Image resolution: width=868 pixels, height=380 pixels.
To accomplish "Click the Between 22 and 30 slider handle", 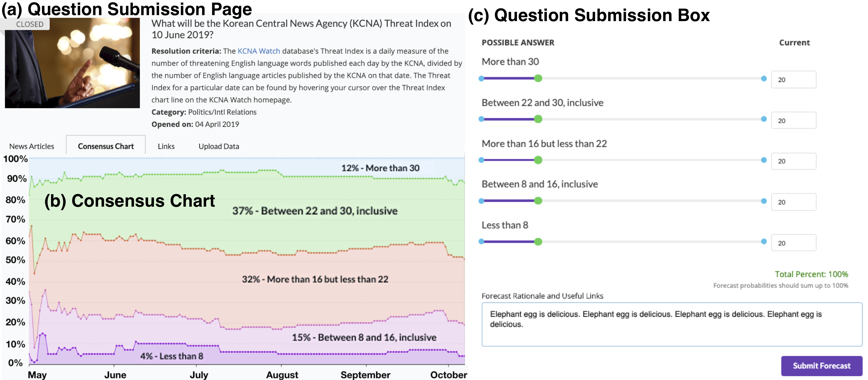I will pos(538,119).
